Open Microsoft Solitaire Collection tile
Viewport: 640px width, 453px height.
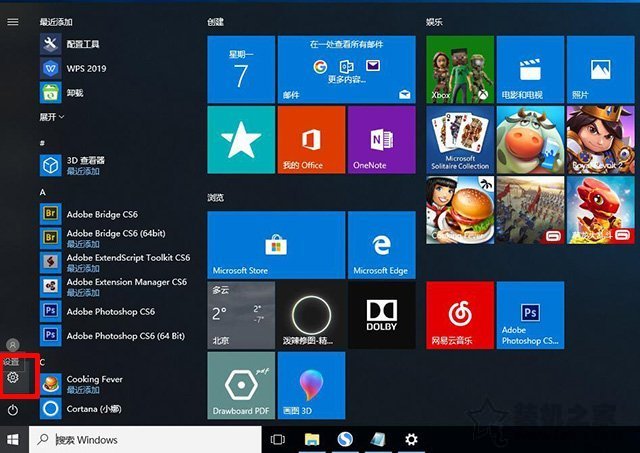click(459, 140)
